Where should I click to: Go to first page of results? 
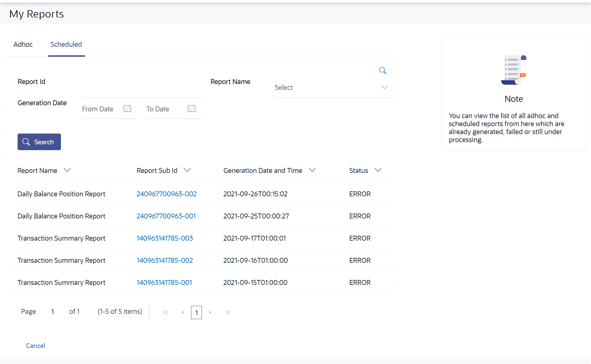click(166, 312)
